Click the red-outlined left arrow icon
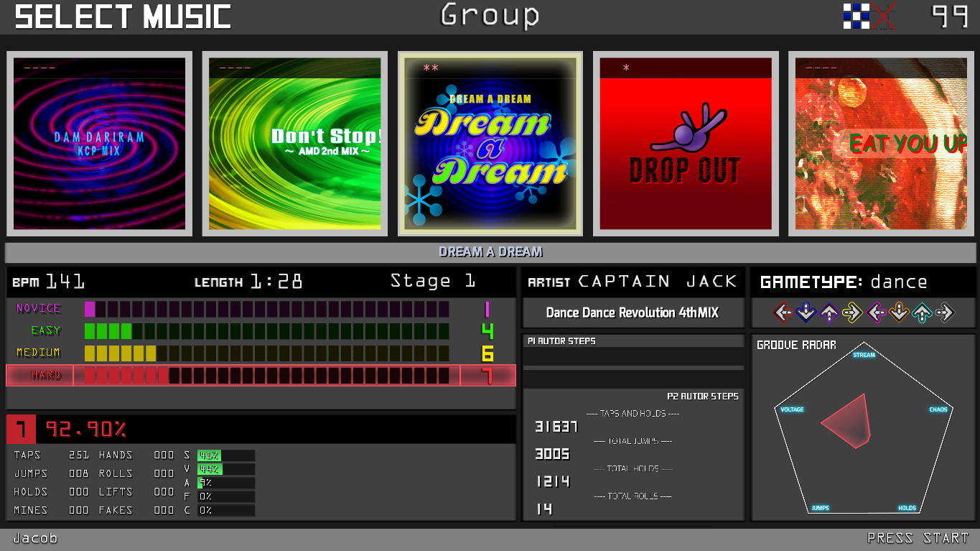 tap(783, 312)
